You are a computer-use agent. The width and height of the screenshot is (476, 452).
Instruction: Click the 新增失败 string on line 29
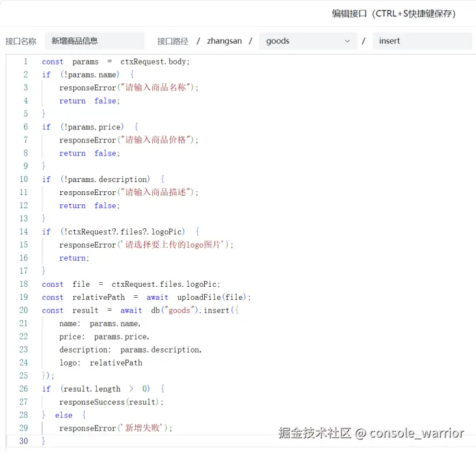(x=142, y=428)
